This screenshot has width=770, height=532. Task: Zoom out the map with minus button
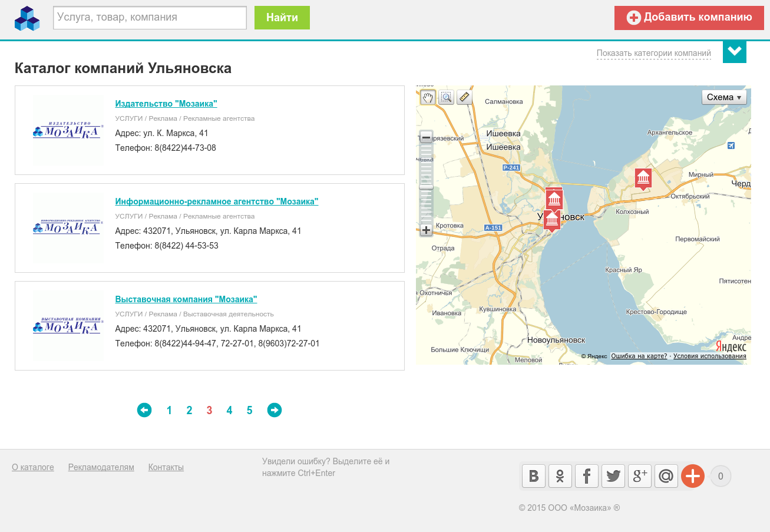[426, 137]
